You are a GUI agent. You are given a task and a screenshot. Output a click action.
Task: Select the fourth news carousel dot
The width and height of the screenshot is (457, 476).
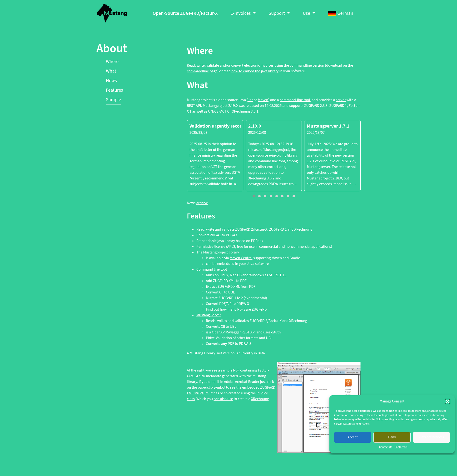271,196
